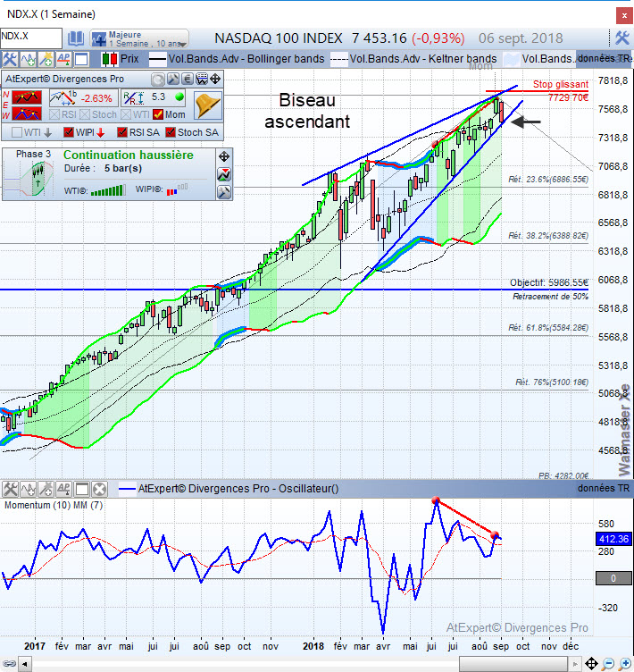The height and width of the screenshot is (672, 634).
Task: Uncheck the RSI SA checkbox
Action: pyautogui.click(x=122, y=132)
